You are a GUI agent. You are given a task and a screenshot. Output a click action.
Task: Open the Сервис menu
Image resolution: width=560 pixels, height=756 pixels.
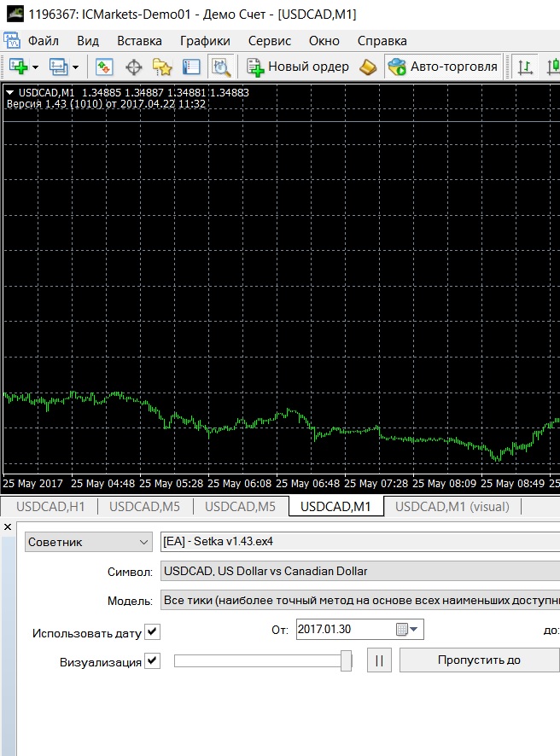point(270,41)
